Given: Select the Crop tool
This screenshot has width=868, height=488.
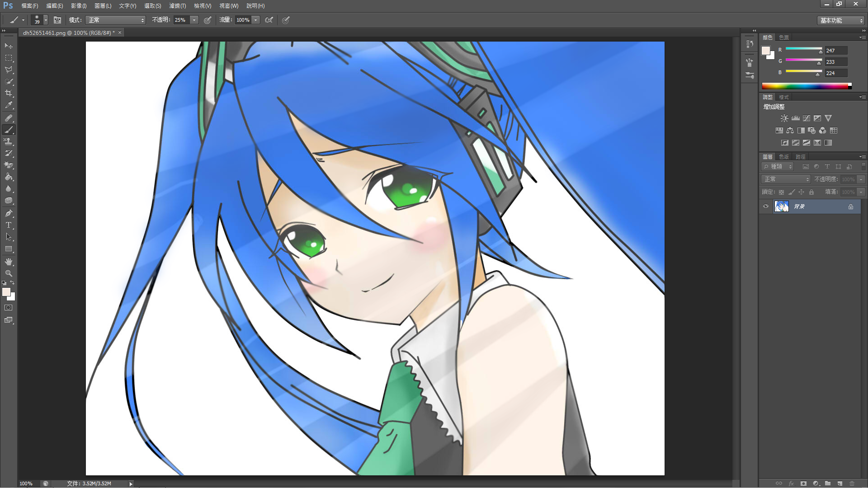Looking at the screenshot, I should 9,93.
